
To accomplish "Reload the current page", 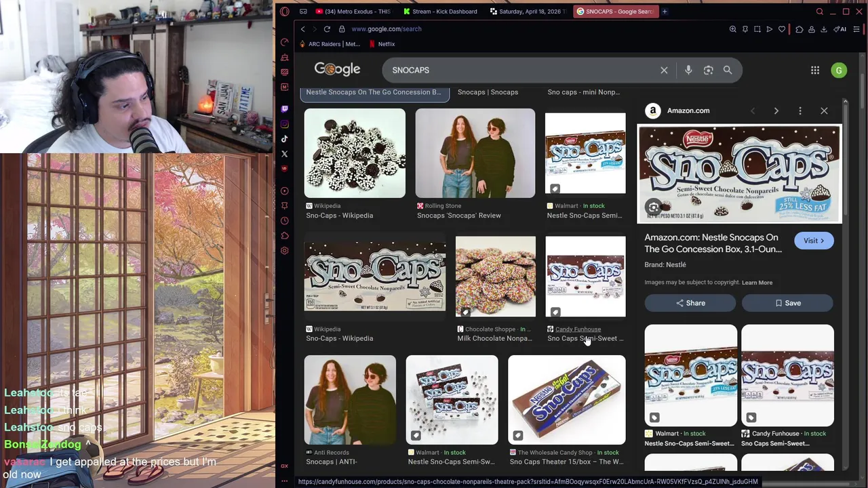I will (327, 29).
